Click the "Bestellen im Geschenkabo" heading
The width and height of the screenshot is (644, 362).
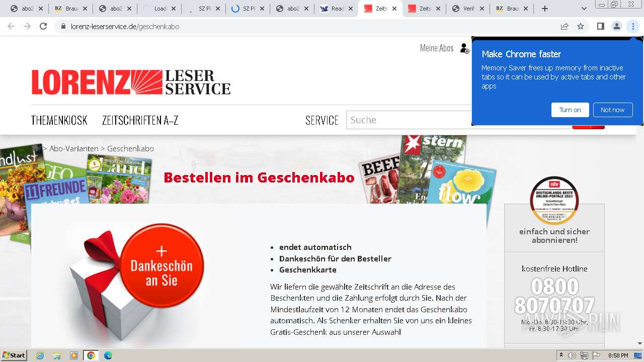[x=259, y=177]
